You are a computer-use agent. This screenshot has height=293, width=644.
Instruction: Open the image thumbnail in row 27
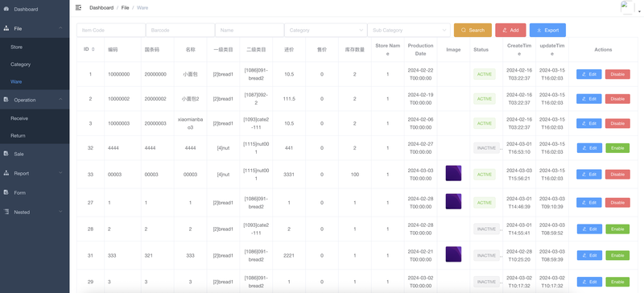(453, 201)
